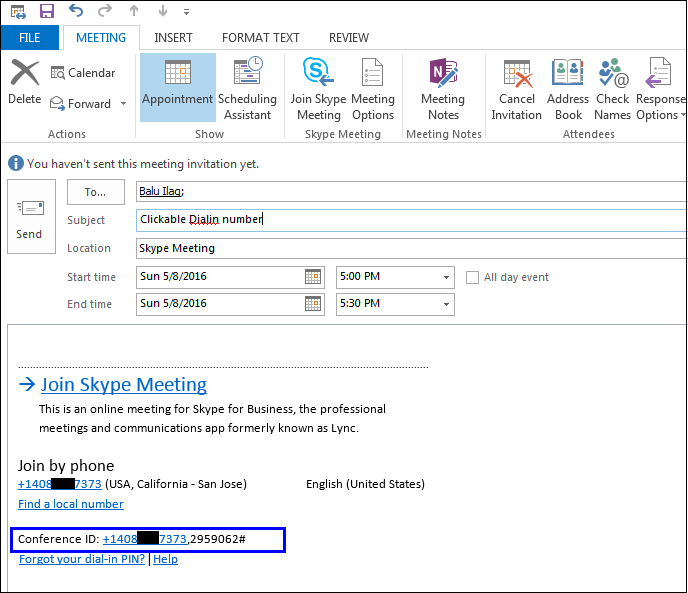Viewport: 688px width, 593px height.
Task: Click the Send button
Action: pos(31,216)
